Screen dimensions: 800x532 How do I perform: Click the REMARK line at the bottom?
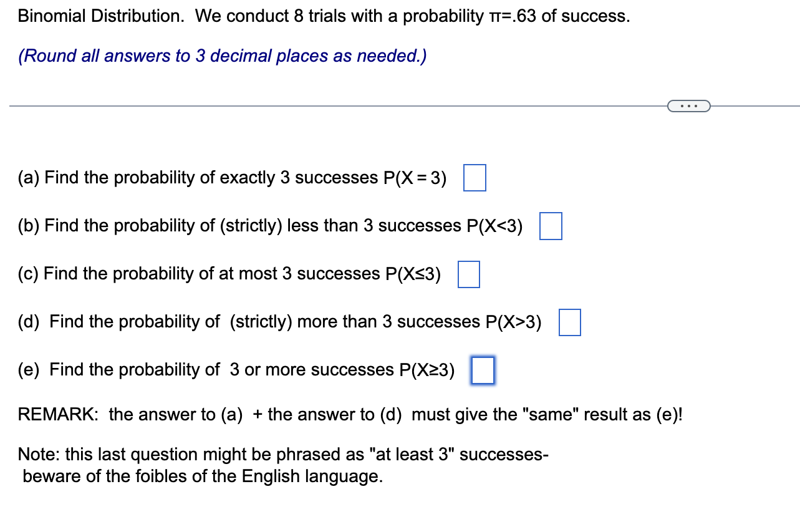pos(349,414)
